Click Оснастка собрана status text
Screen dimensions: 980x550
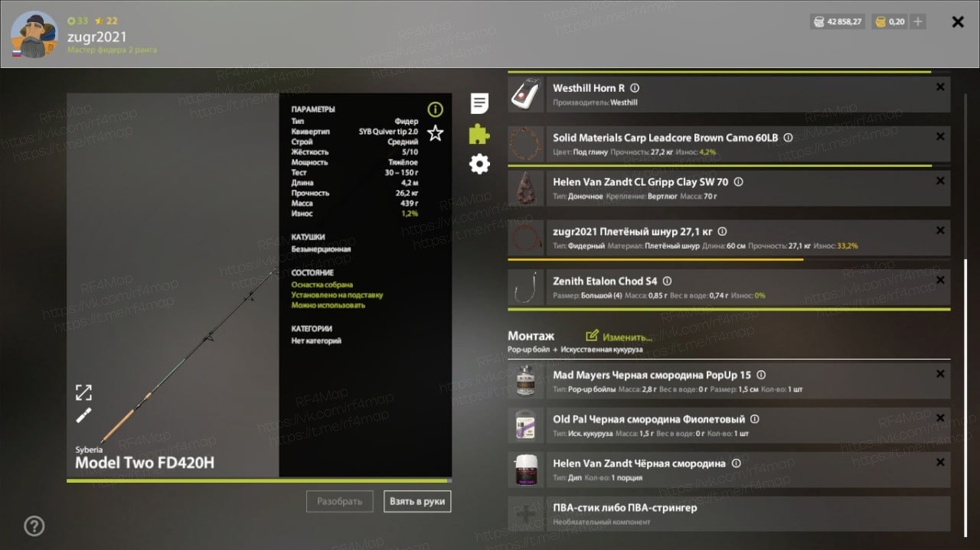pyautogui.click(x=322, y=285)
